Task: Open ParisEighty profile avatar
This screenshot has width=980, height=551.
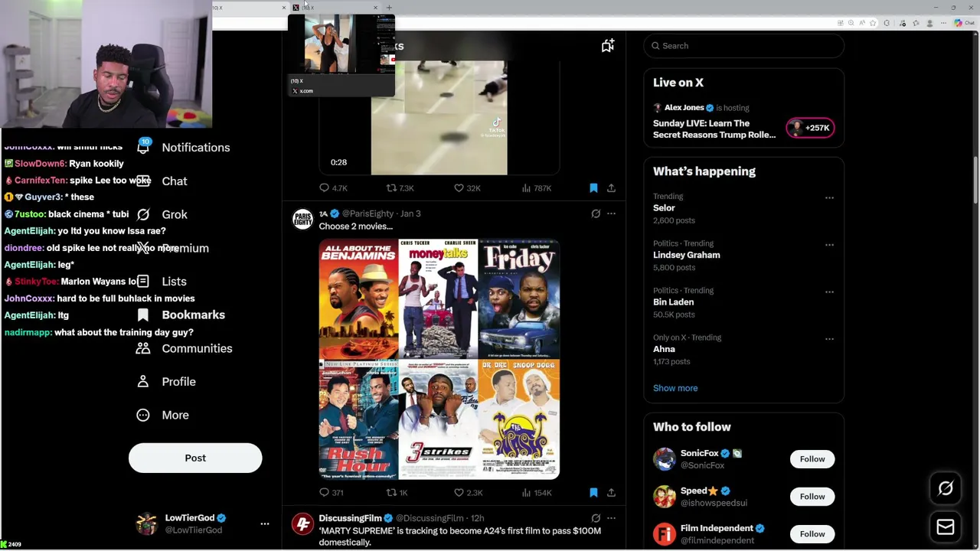Action: tap(302, 219)
